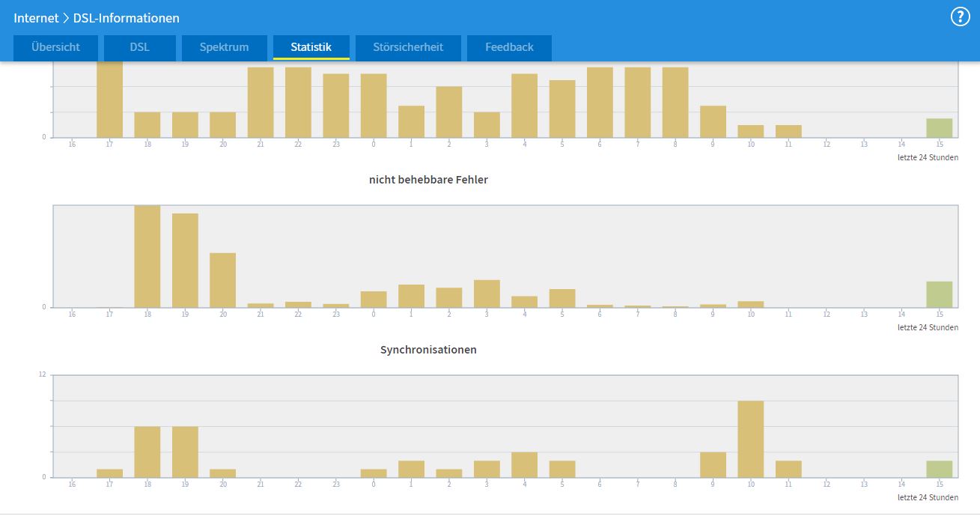Click hour 10 bar in Synchronisationen chart
Image resolution: width=980 pixels, height=516 pixels.
[x=750, y=439]
